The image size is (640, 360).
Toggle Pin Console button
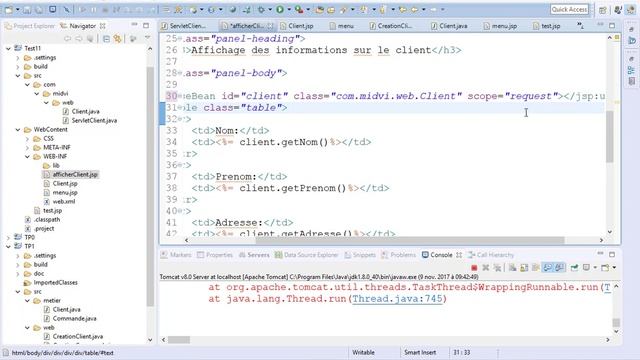click(574, 268)
